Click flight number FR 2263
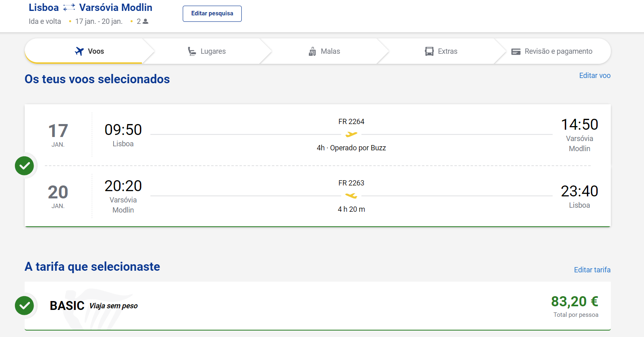 coord(351,183)
